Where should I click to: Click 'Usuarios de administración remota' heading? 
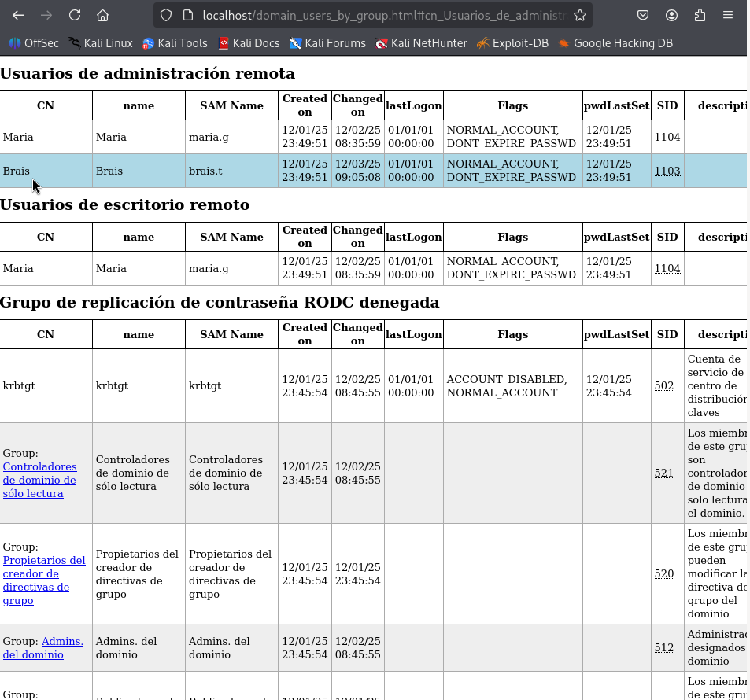tap(147, 73)
